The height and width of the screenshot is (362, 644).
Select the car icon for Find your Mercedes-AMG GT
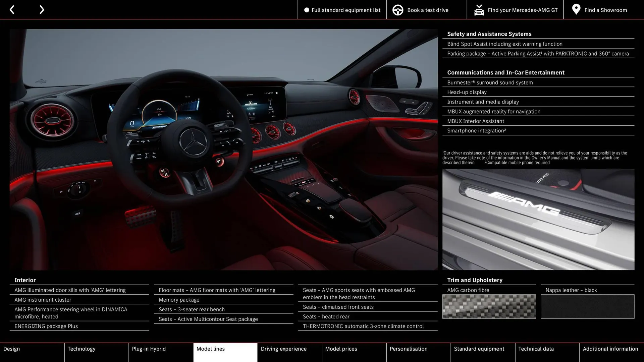(x=479, y=10)
